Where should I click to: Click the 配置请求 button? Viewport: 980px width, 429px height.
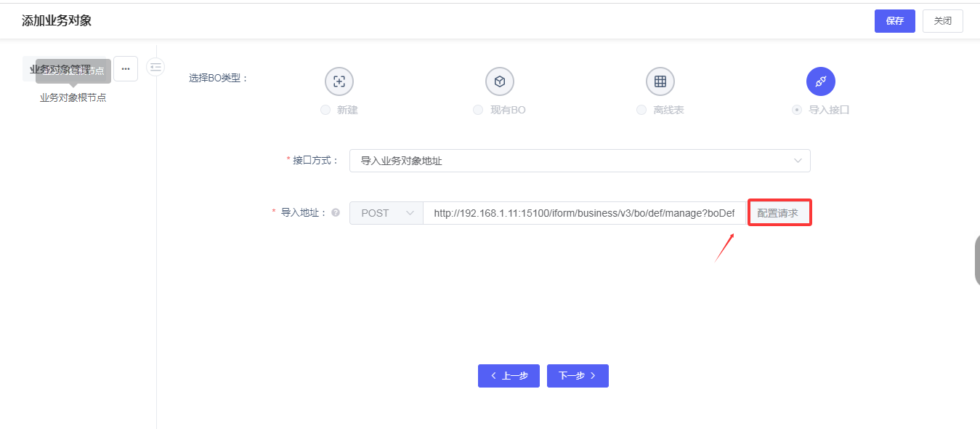778,213
